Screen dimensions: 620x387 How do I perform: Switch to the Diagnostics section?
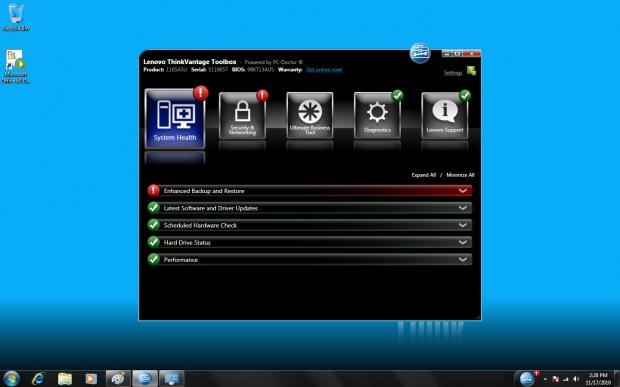(377, 115)
